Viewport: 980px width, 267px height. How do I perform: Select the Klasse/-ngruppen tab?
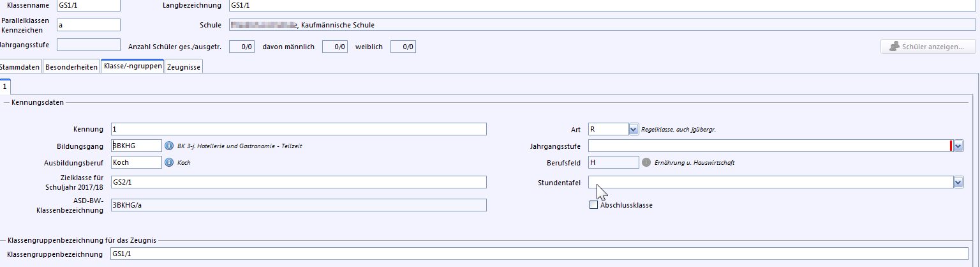pos(132,66)
